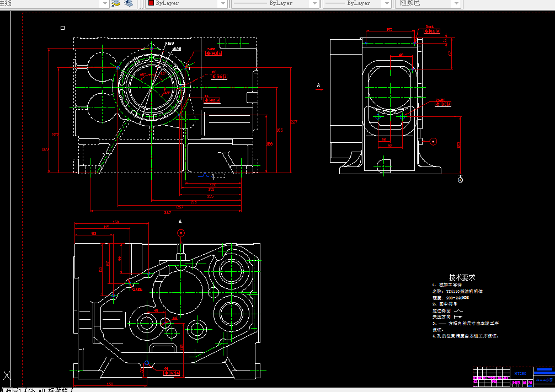Select the red hexagon symbol beside right view
The height and width of the screenshot is (392, 555).
433,142
